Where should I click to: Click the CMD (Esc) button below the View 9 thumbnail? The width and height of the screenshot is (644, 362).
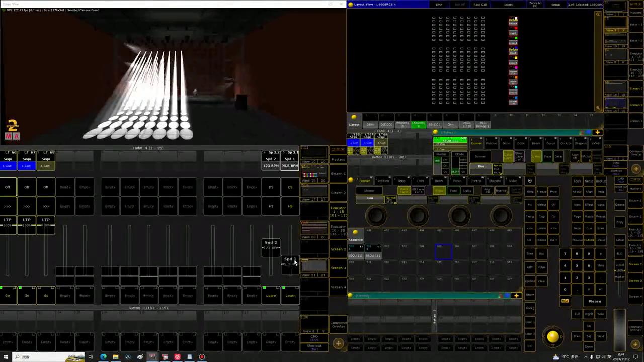click(314, 338)
